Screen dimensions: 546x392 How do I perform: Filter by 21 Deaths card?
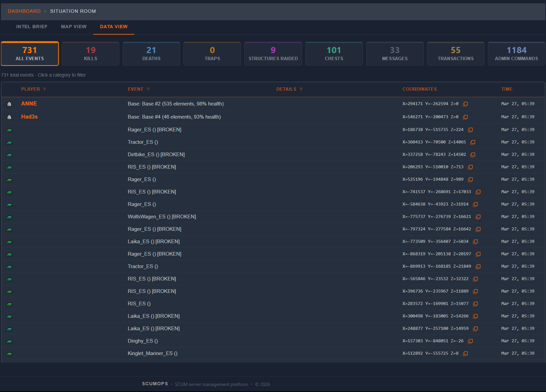pos(152,53)
